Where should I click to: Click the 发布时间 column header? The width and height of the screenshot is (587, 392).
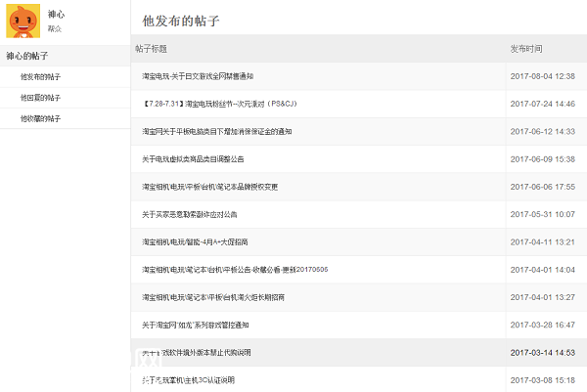pyautogui.click(x=526, y=49)
